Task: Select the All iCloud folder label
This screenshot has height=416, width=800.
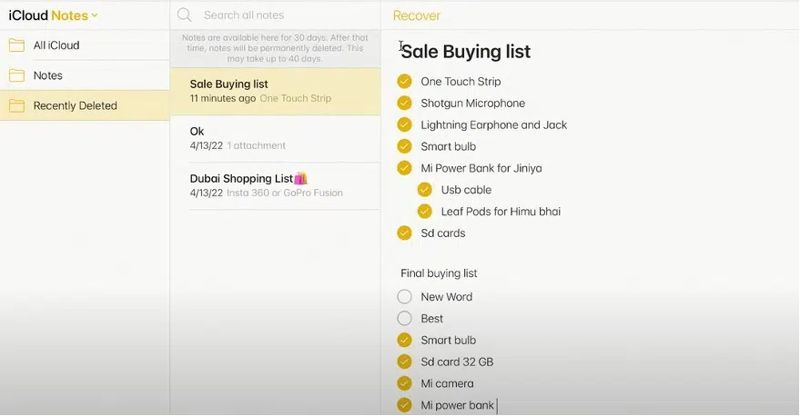Action: (x=56, y=45)
